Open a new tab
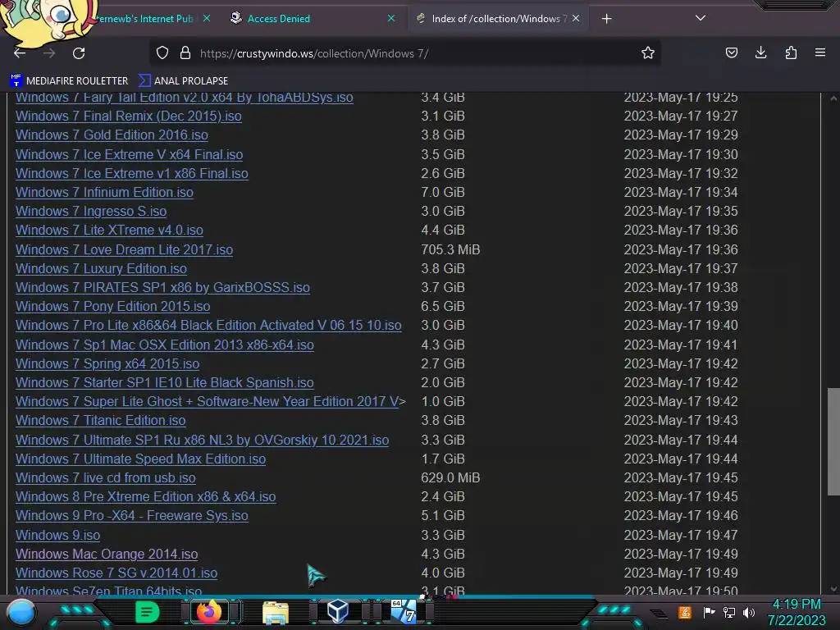 tap(606, 19)
